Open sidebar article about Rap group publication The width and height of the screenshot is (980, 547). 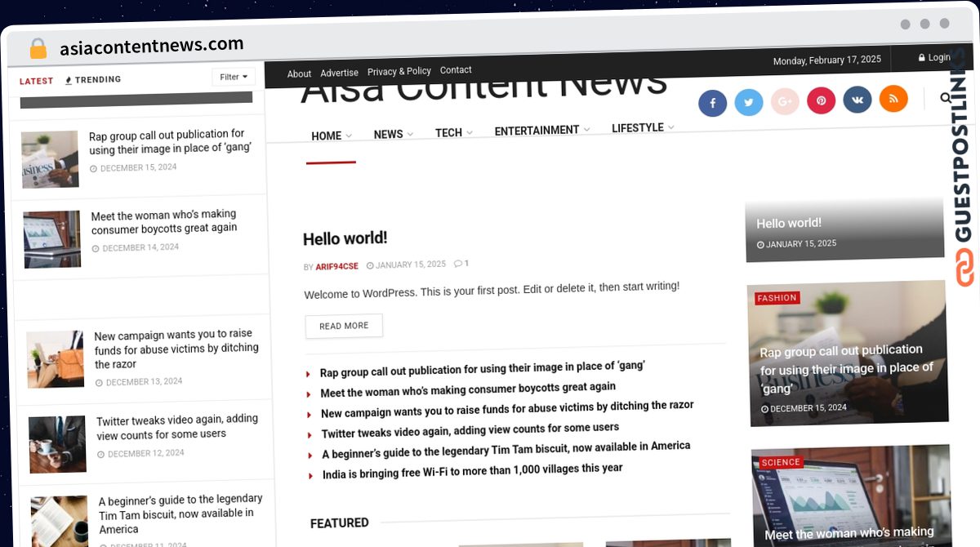click(x=170, y=141)
